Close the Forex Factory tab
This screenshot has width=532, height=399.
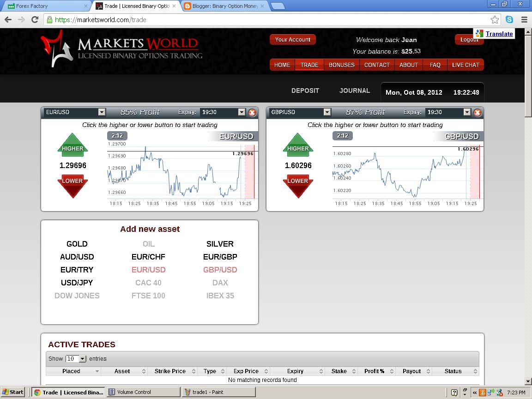pyautogui.click(x=85, y=6)
